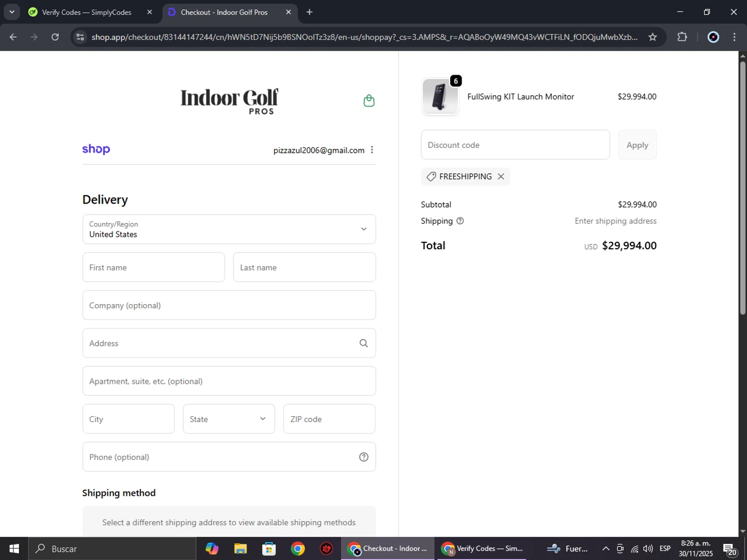Show shipping info question mark icon
This screenshot has height=560, width=747.
[460, 221]
